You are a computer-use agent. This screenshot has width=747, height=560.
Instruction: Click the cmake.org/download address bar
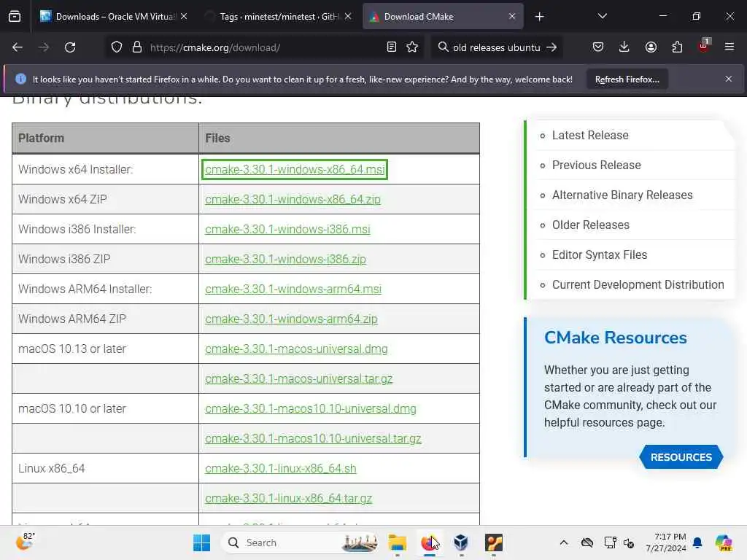[x=264, y=47]
